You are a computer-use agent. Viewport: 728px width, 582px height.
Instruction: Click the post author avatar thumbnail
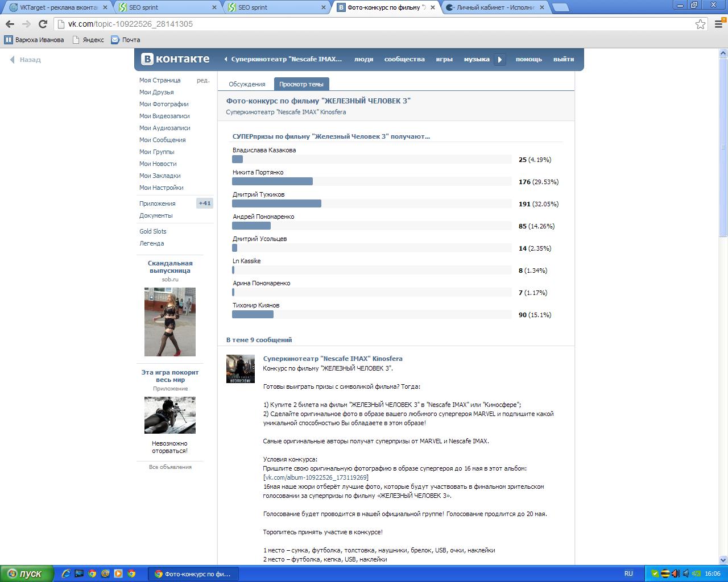coord(241,369)
